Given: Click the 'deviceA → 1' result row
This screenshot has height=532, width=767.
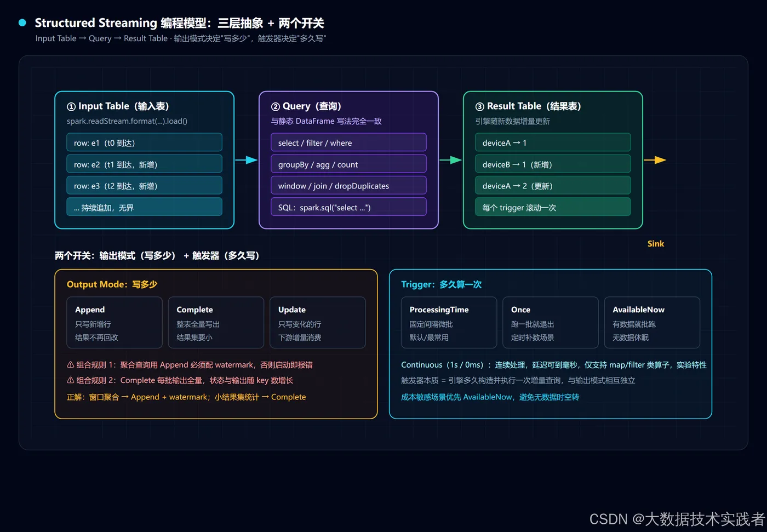Looking at the screenshot, I should pyautogui.click(x=553, y=142).
